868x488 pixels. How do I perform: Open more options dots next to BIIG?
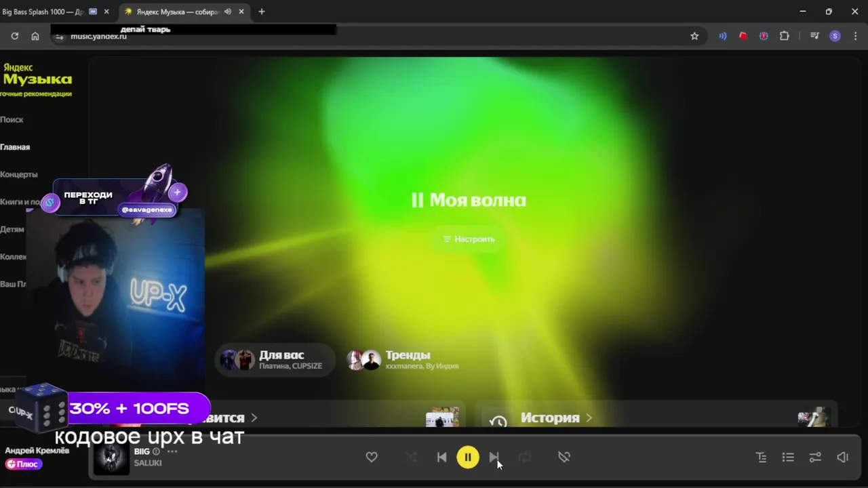pyautogui.click(x=172, y=451)
